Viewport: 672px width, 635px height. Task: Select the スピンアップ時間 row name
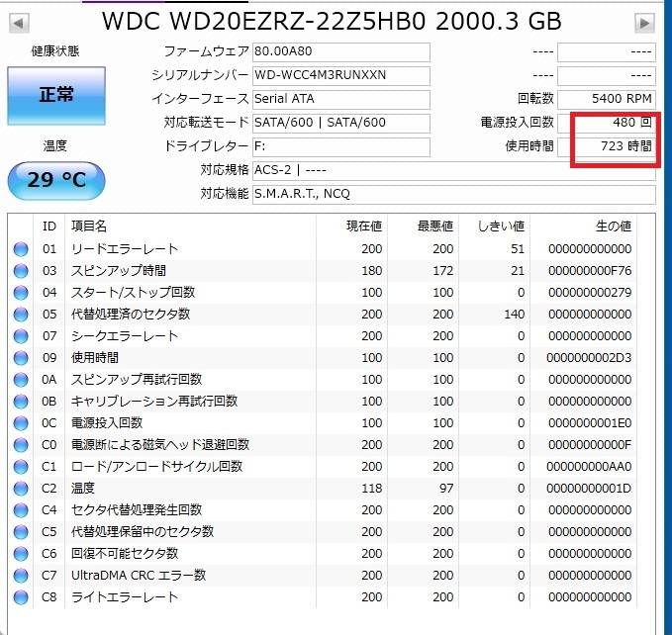[x=119, y=271]
